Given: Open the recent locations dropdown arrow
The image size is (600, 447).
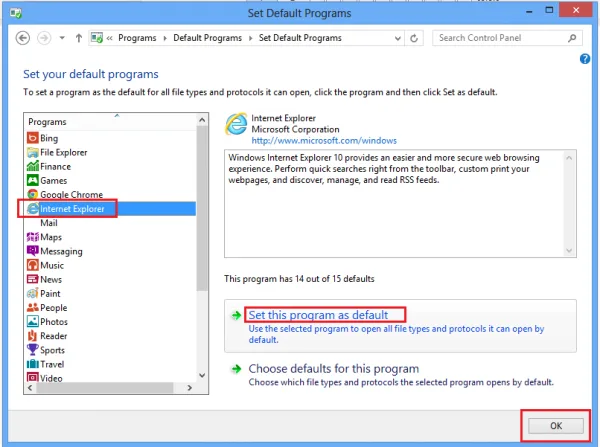Looking at the screenshot, I should pyautogui.click(x=62, y=38).
